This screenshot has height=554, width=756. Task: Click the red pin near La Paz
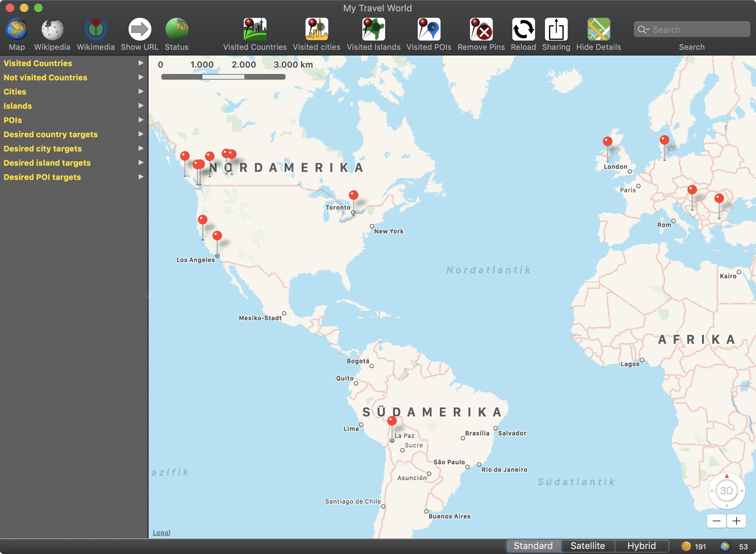[x=392, y=421]
